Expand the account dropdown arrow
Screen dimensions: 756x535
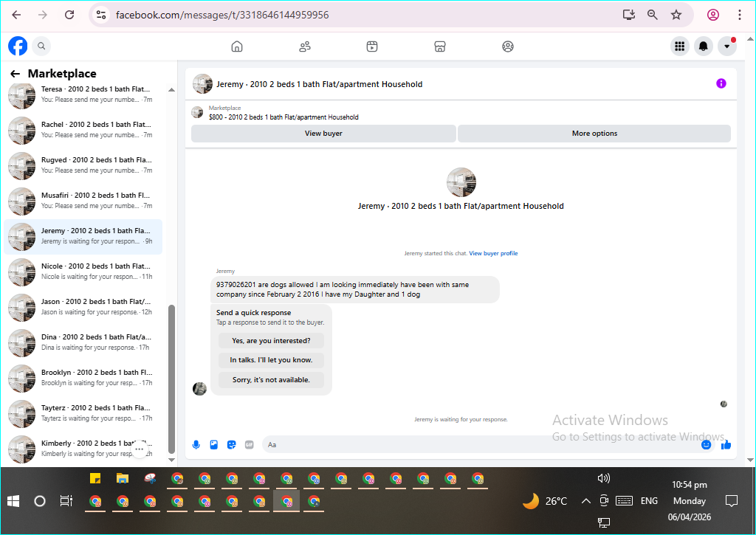(727, 46)
